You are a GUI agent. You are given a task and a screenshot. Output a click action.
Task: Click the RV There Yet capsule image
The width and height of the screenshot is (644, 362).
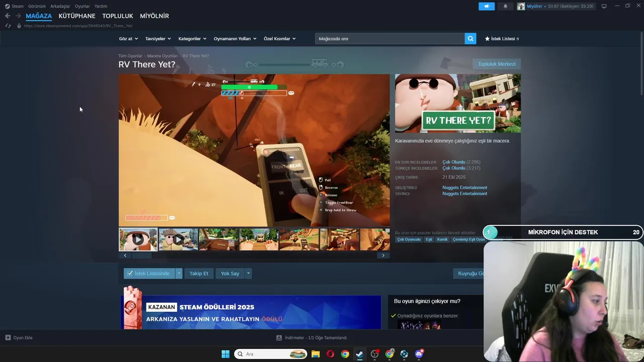(x=458, y=104)
